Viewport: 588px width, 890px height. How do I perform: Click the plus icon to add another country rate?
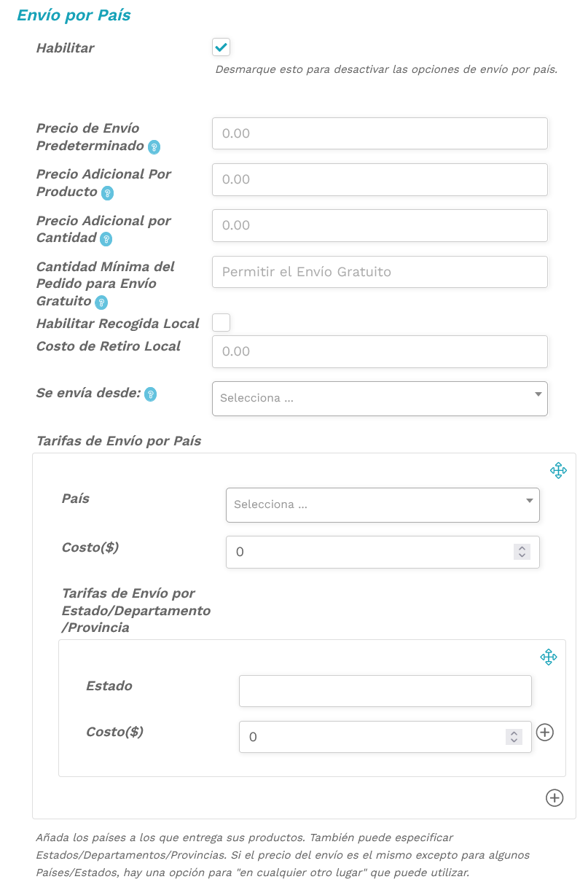click(x=554, y=798)
